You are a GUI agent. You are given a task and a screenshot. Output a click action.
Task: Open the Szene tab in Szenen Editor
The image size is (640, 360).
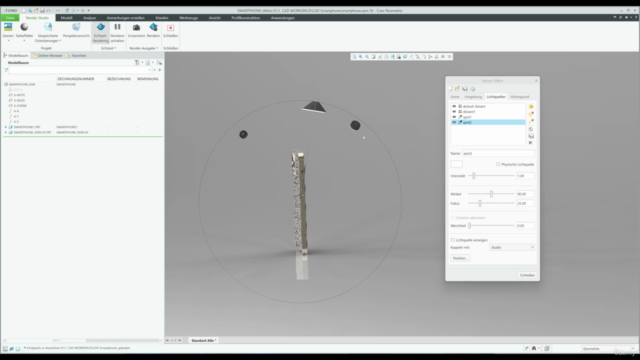(x=455, y=97)
